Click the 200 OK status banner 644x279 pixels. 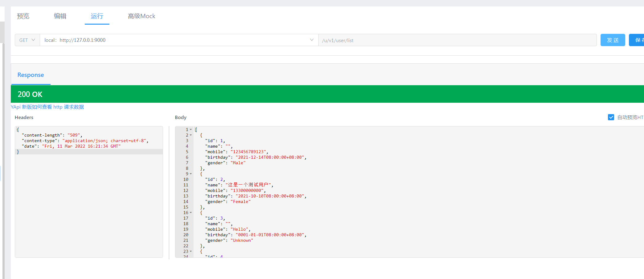tap(327, 94)
